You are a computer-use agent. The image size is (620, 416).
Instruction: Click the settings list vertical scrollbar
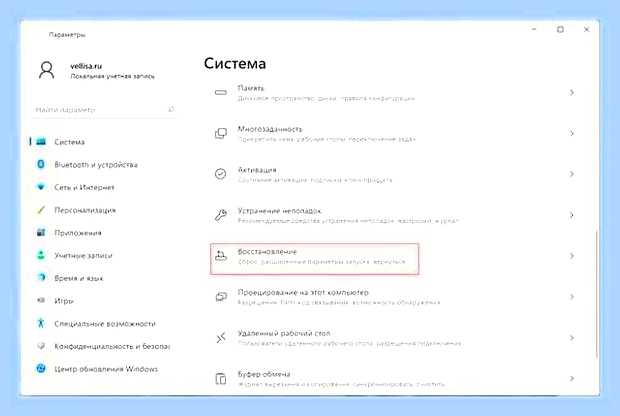[597, 295]
